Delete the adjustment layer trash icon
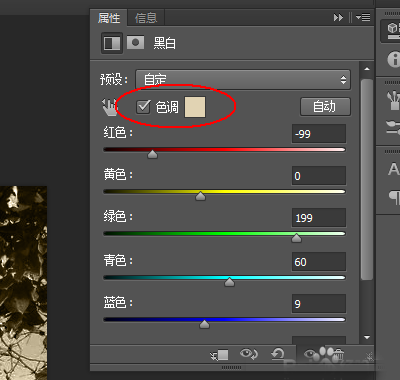The height and width of the screenshot is (380, 400). (x=338, y=354)
